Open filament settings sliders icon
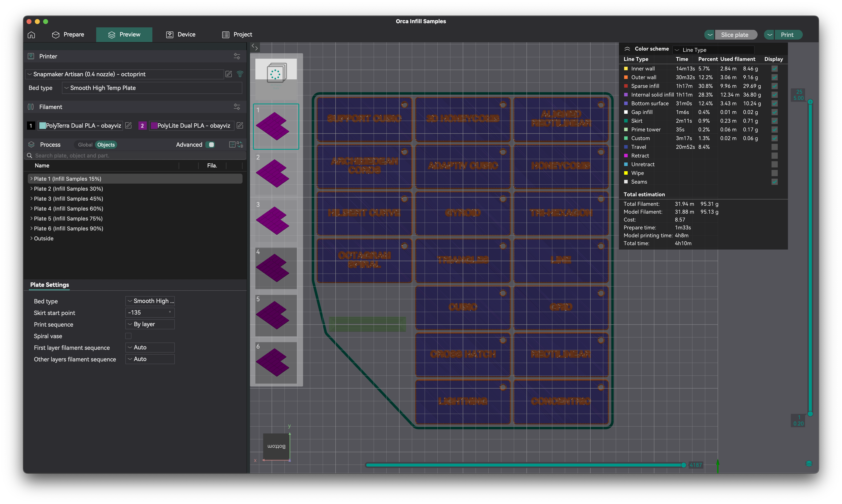The height and width of the screenshot is (504, 842). [x=237, y=107]
